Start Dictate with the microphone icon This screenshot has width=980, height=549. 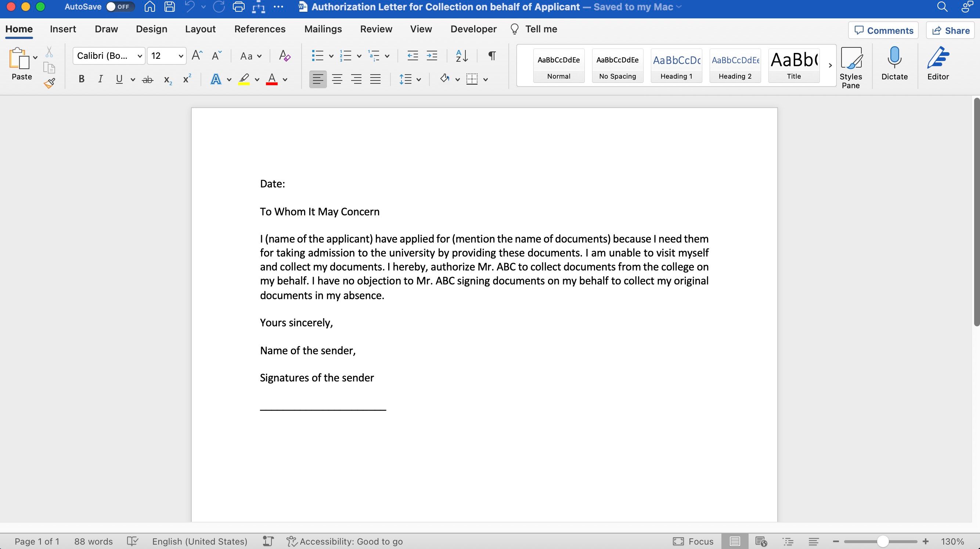(x=894, y=63)
